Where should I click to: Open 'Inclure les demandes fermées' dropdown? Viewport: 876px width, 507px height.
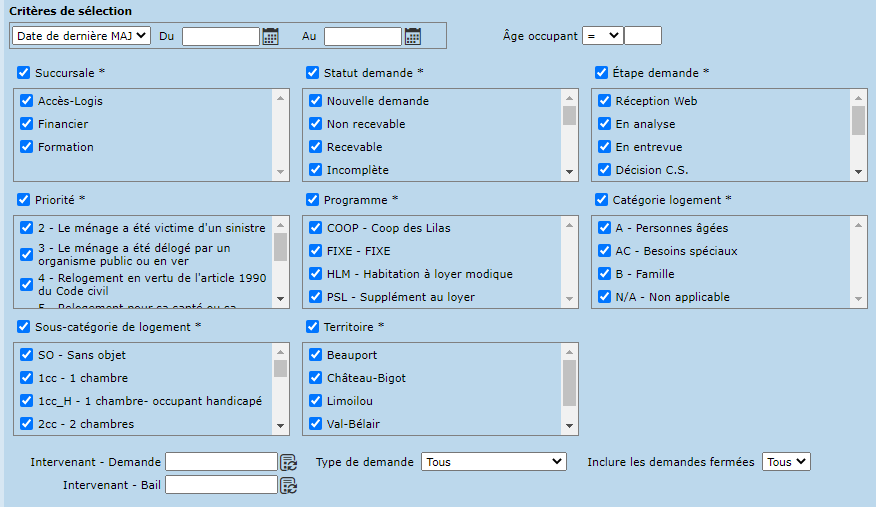click(x=786, y=462)
